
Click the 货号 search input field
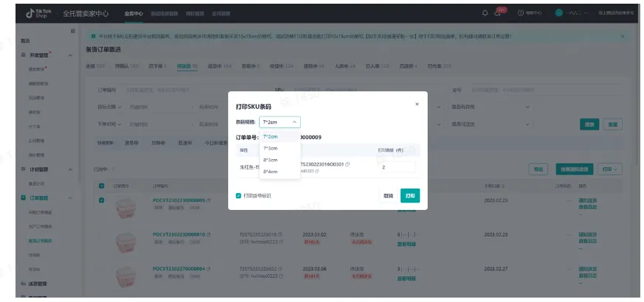(x=544, y=89)
